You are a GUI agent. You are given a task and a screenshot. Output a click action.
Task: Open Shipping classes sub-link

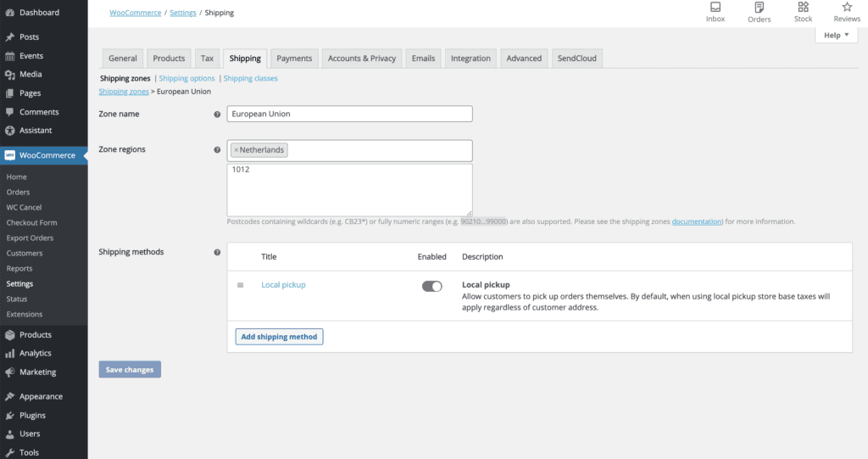click(250, 78)
